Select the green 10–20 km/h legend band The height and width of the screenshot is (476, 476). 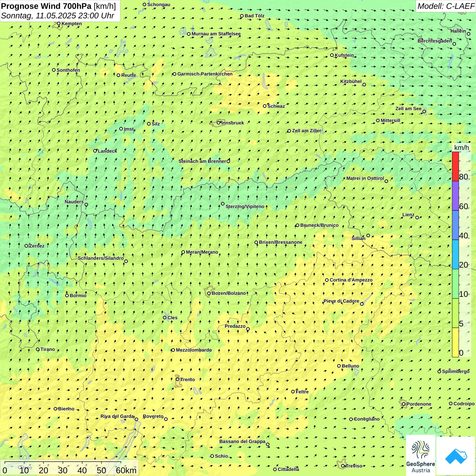455,284
